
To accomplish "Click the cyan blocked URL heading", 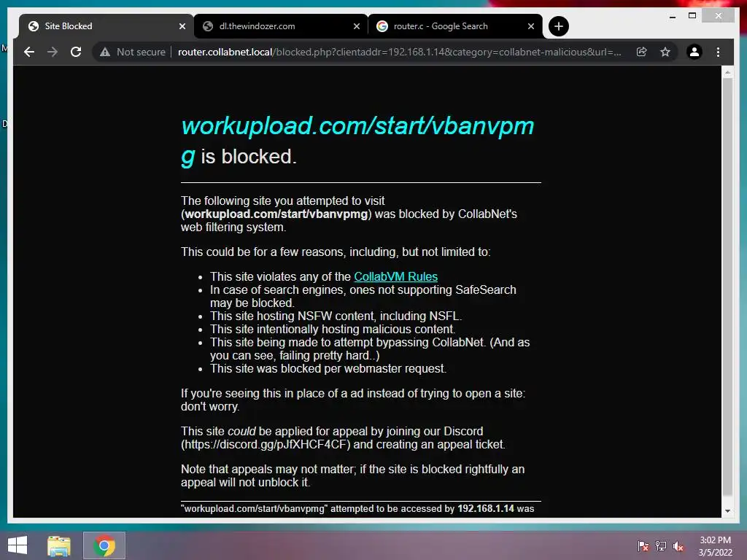I will click(357, 141).
